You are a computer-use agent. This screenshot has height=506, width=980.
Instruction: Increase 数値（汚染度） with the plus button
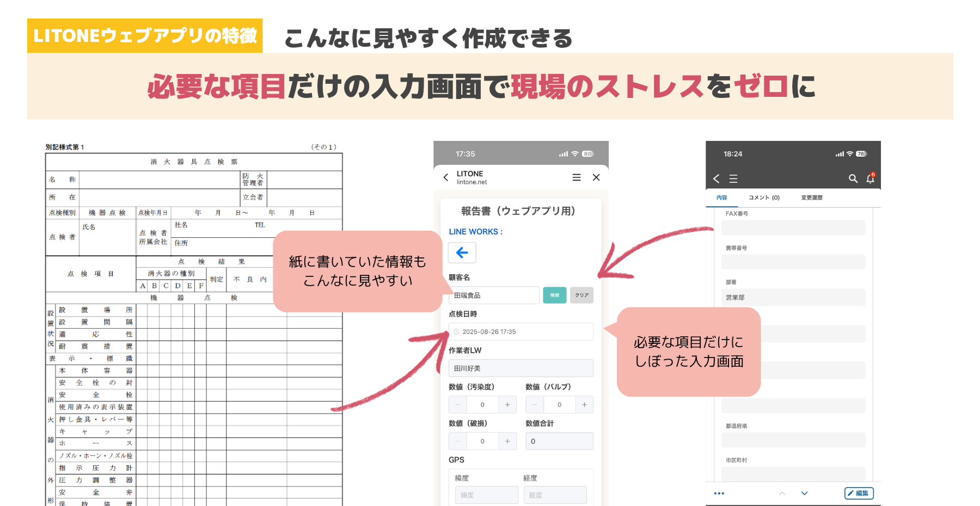click(x=507, y=405)
